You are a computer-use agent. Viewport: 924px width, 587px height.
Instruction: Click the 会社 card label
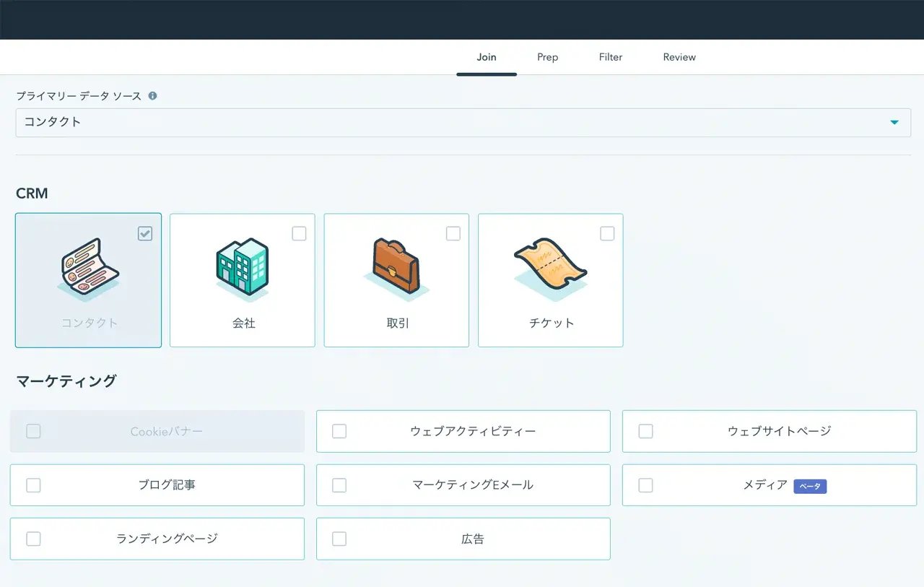pyautogui.click(x=244, y=323)
